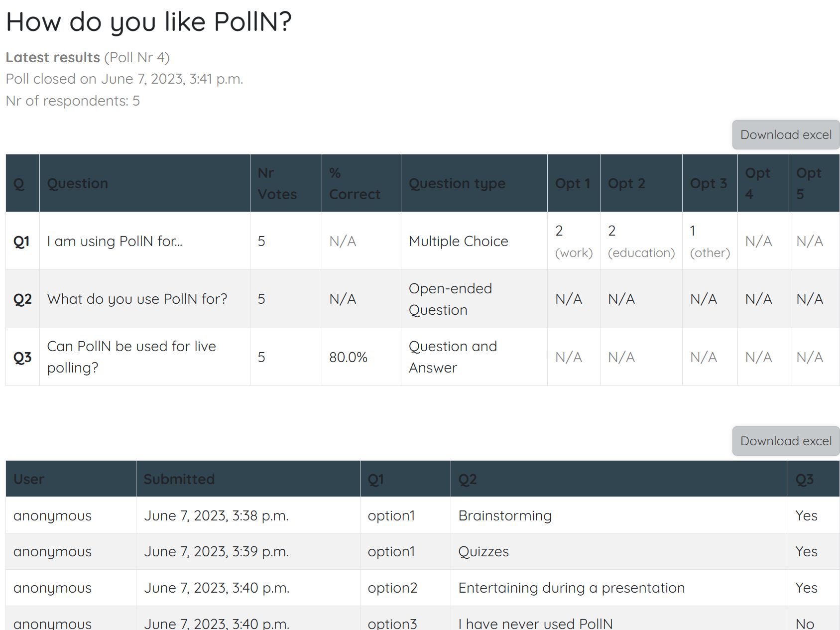Click the bottom Download excel button

tap(785, 441)
